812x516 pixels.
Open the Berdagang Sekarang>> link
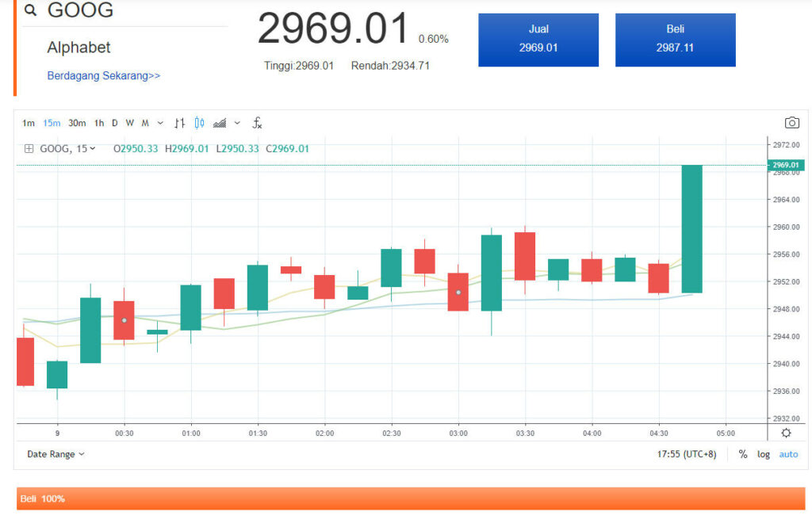[104, 76]
